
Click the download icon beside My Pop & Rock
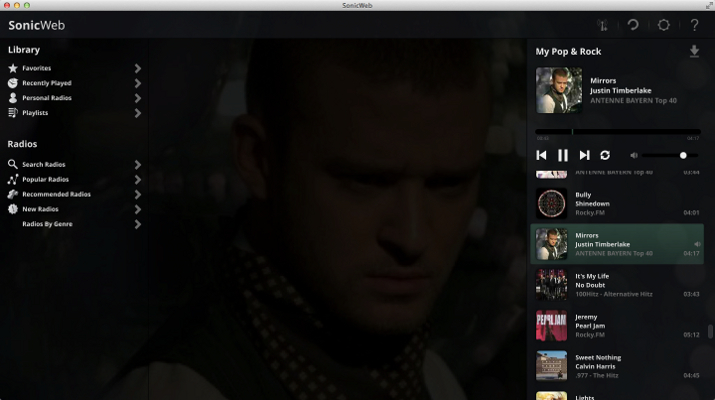pos(694,52)
